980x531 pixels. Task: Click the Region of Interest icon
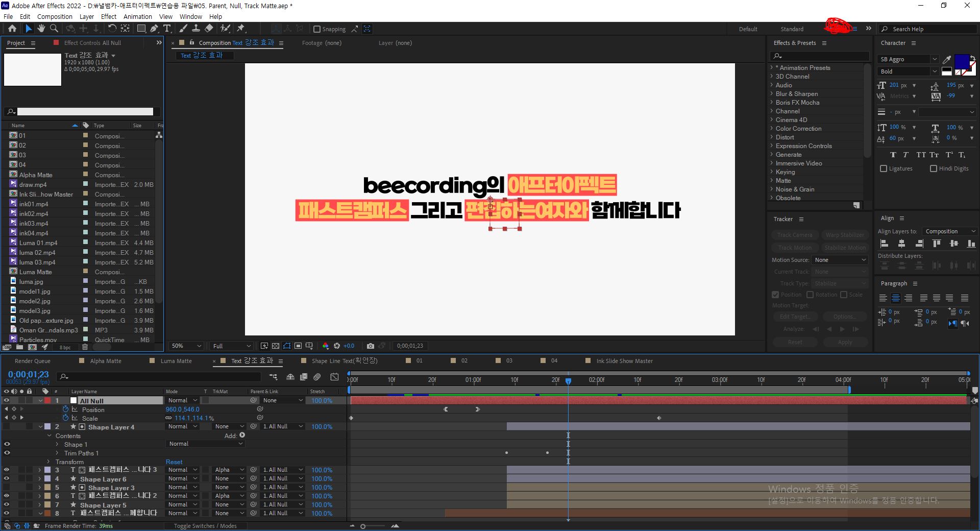tap(298, 346)
